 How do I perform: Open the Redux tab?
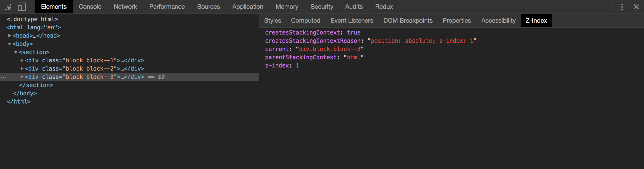tap(384, 7)
